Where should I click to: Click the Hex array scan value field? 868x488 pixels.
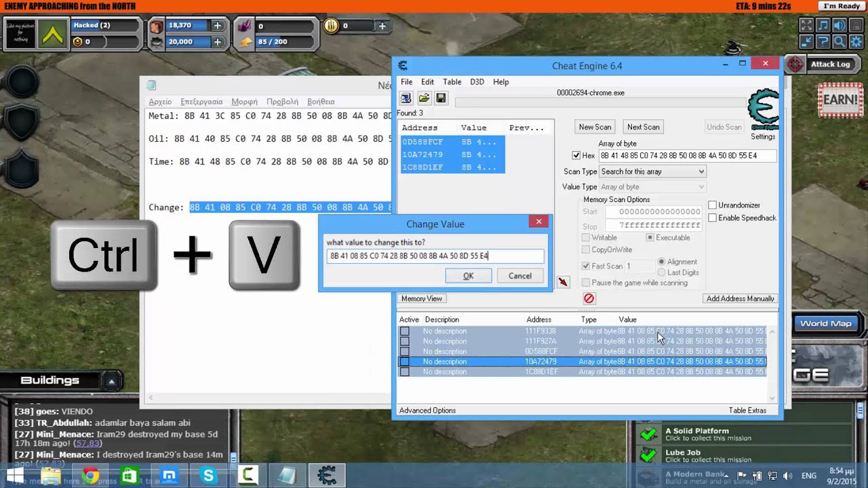click(x=687, y=156)
